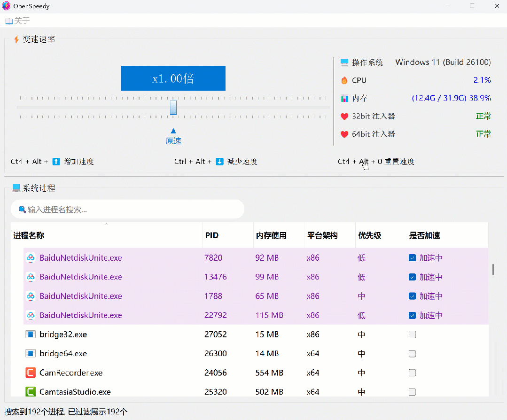The image size is (507, 420).
Task: Enable acceleration checkbox for bridge32.exe
Action: (412, 334)
